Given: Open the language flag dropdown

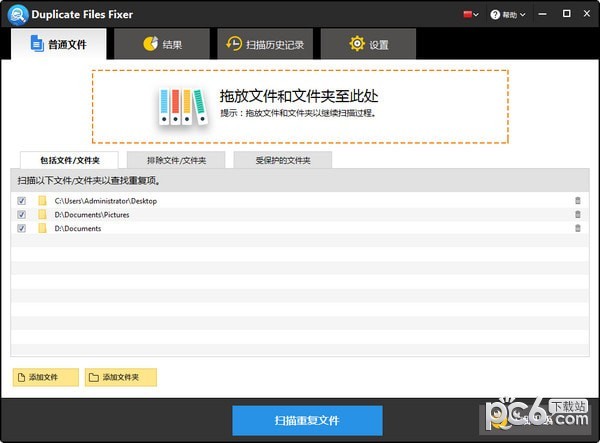Looking at the screenshot, I should click(470, 14).
